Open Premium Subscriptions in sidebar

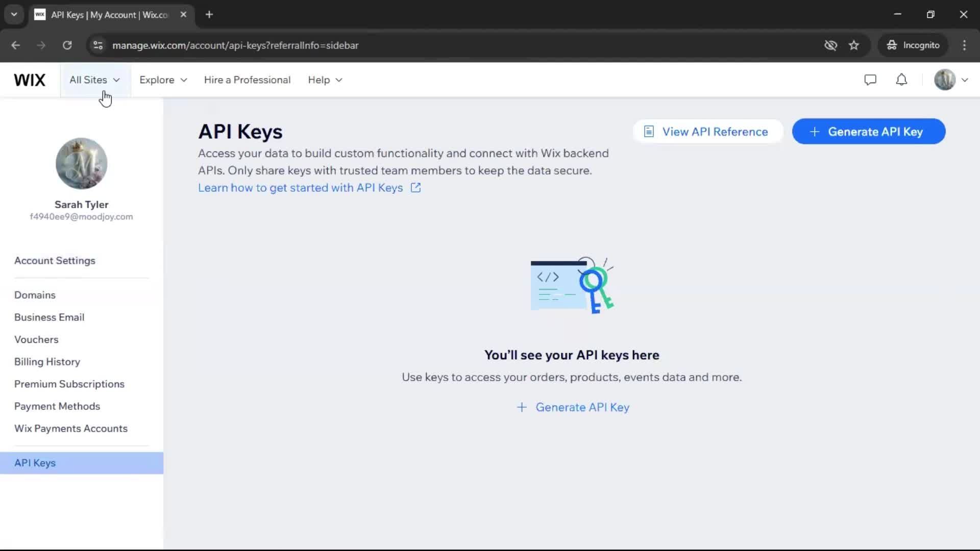click(x=69, y=384)
